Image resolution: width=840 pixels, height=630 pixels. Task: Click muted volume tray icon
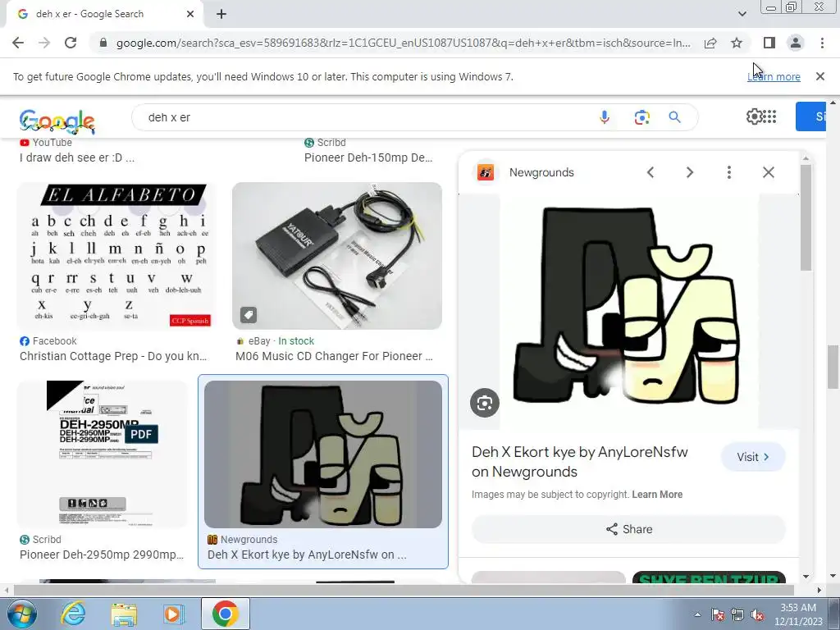click(x=757, y=614)
